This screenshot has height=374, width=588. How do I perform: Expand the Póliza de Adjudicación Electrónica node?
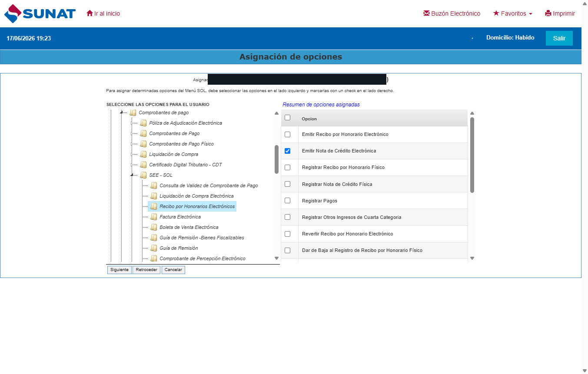coord(132,123)
